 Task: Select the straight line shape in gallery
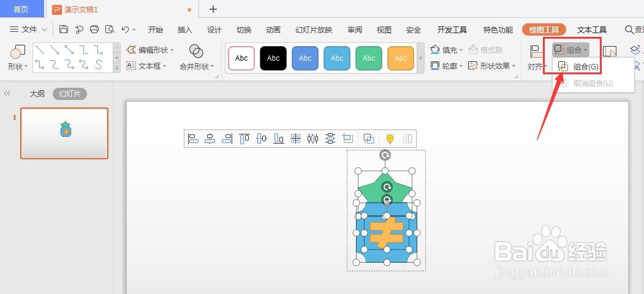point(40,50)
